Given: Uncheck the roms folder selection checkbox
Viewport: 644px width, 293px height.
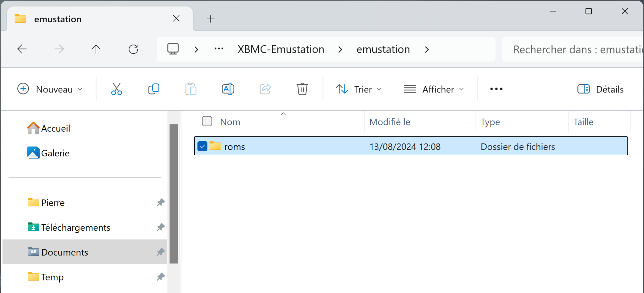Looking at the screenshot, I should tap(202, 146).
